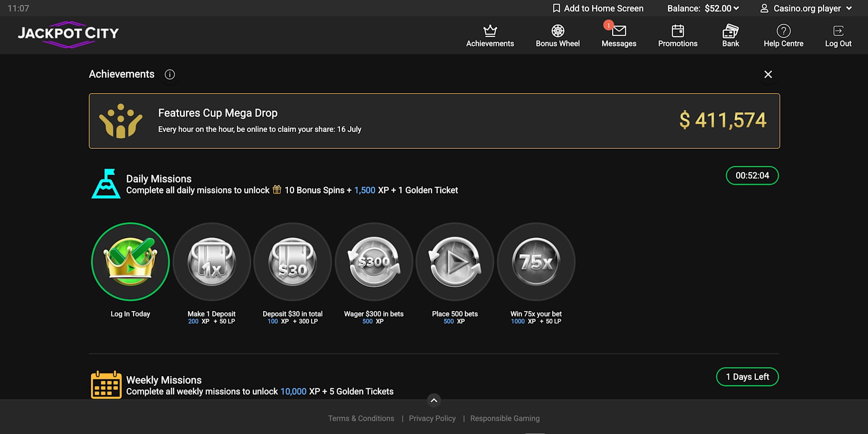Image resolution: width=868 pixels, height=434 pixels.
Task: Select the Log In Today crown badge
Action: pos(131,261)
